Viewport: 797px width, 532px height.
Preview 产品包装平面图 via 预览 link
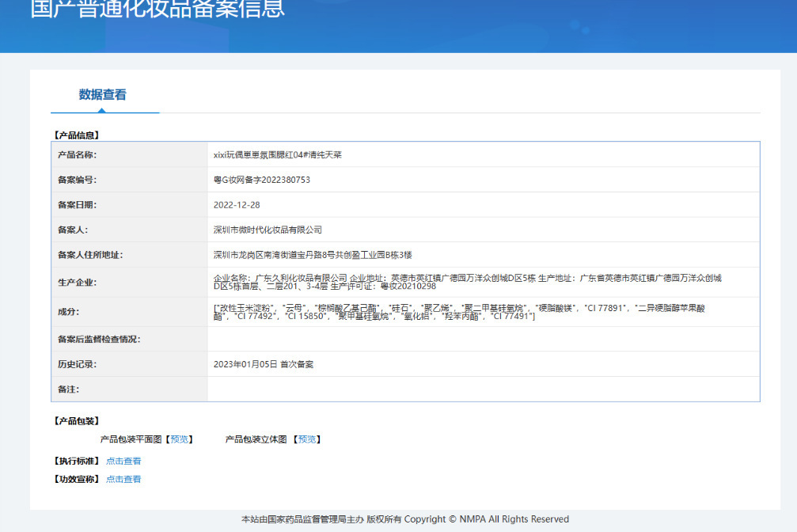click(x=180, y=439)
